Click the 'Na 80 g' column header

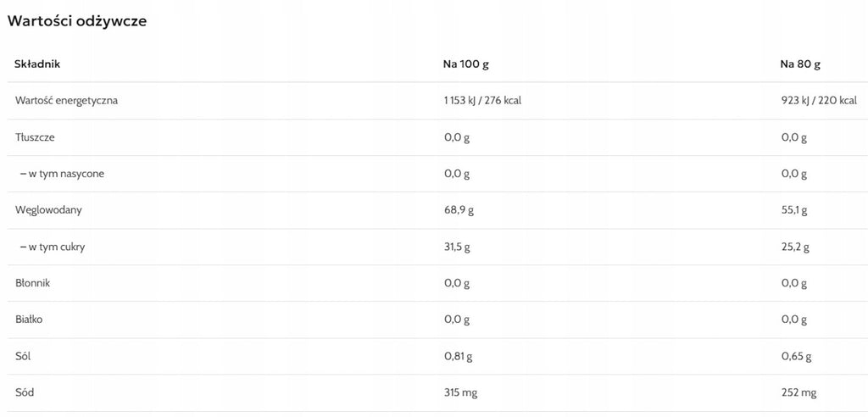pos(800,64)
